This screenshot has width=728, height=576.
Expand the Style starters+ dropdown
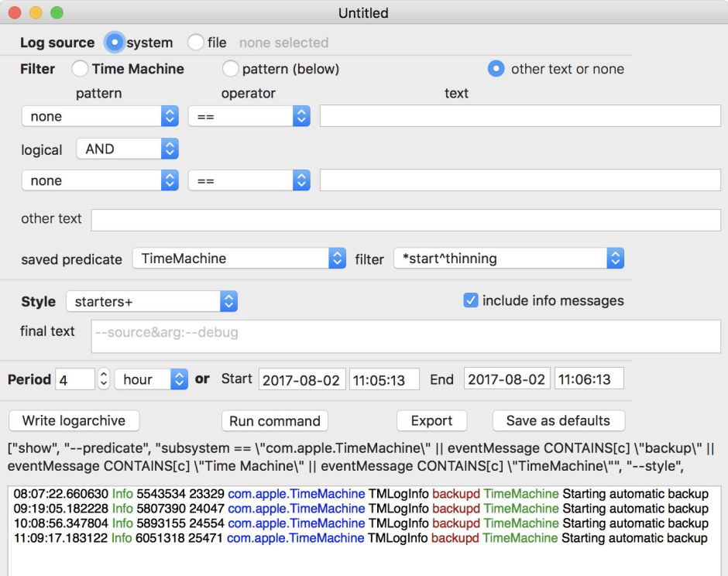coord(151,301)
